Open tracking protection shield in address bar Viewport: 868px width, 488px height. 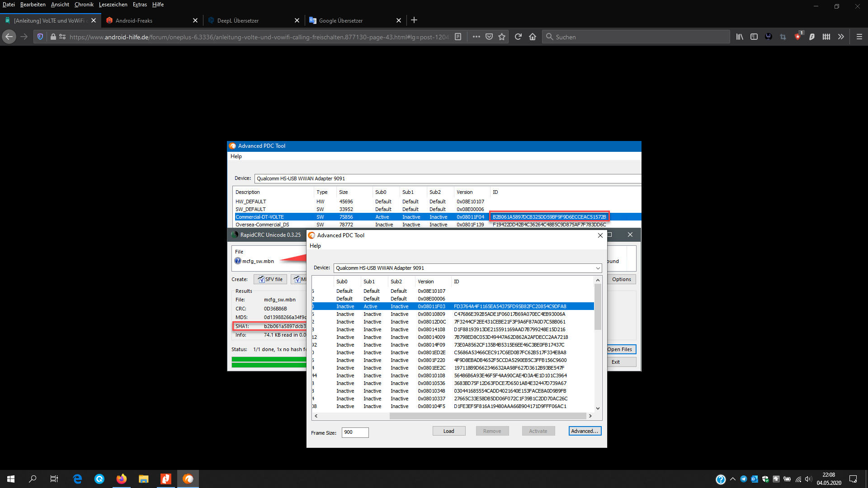pos(40,37)
